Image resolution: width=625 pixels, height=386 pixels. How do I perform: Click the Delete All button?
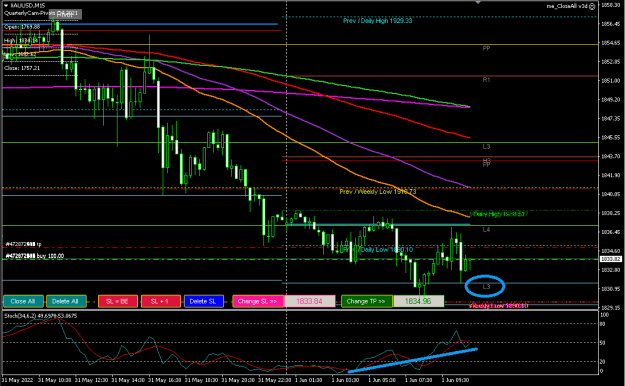(x=66, y=301)
